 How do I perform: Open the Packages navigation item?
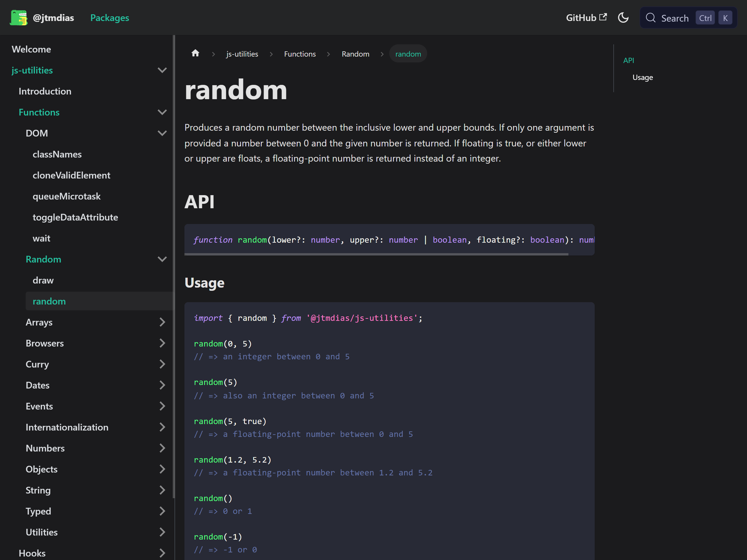pyautogui.click(x=110, y=17)
